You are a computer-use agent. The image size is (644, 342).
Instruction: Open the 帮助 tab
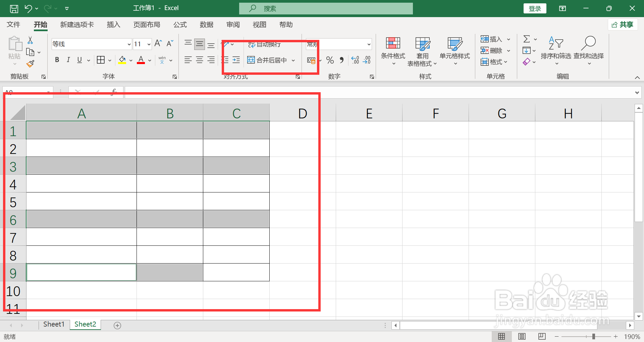(286, 24)
